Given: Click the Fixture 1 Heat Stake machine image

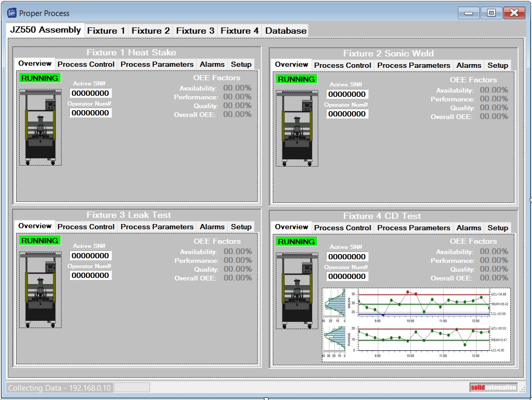Looking at the screenshot, I should point(40,127).
